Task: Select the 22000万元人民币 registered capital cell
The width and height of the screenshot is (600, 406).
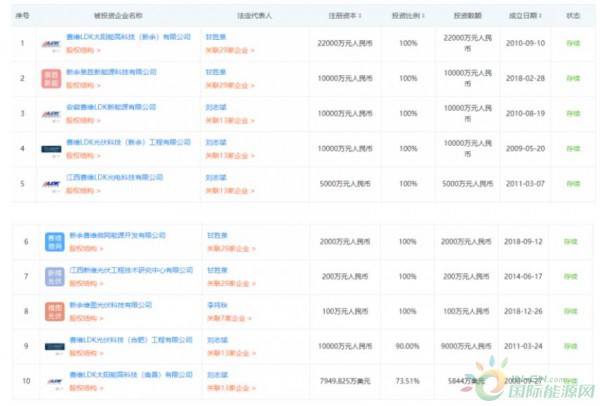Action: [x=345, y=43]
